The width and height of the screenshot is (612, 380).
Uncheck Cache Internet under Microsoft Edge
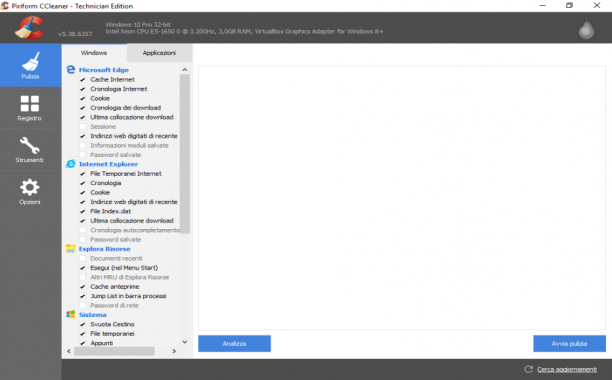[x=83, y=80]
